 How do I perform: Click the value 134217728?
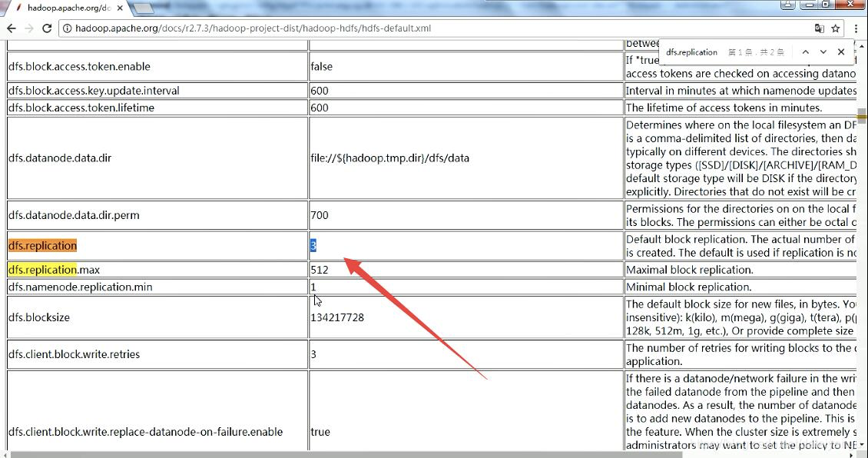pyautogui.click(x=337, y=317)
